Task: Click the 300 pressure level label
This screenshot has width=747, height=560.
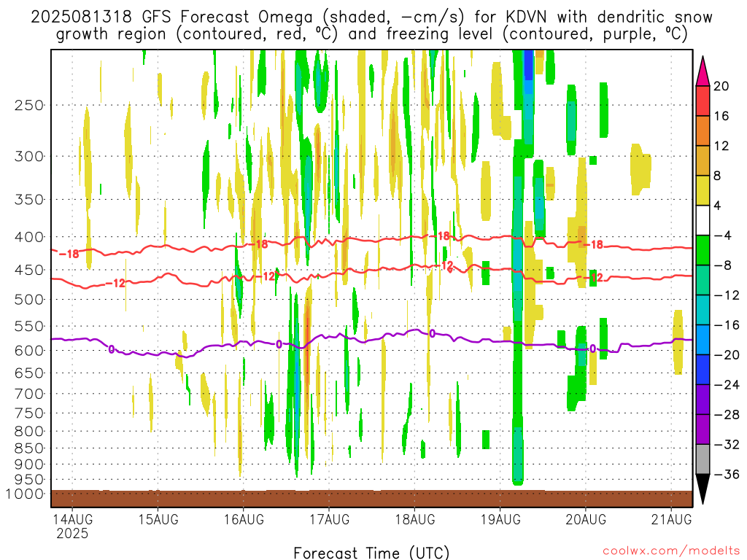Action: [x=29, y=156]
